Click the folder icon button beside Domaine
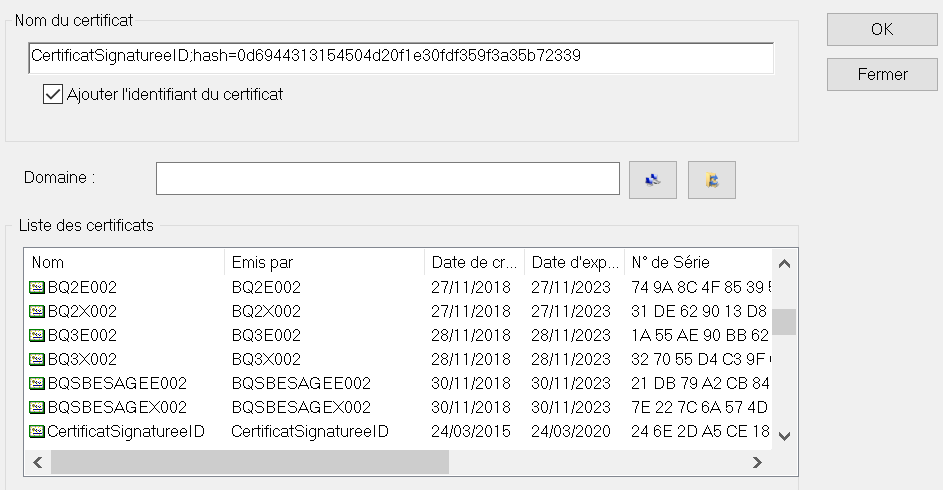This screenshot has height=490, width=943. pos(712,180)
